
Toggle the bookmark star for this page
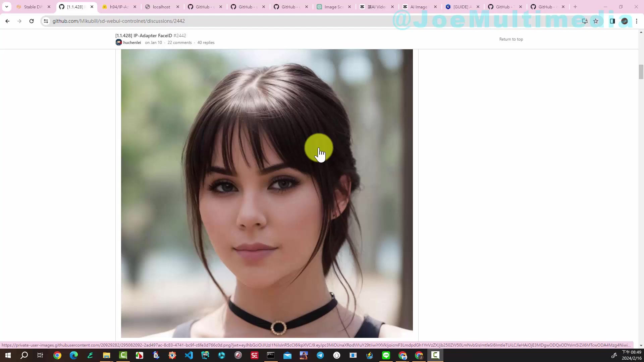point(596,21)
